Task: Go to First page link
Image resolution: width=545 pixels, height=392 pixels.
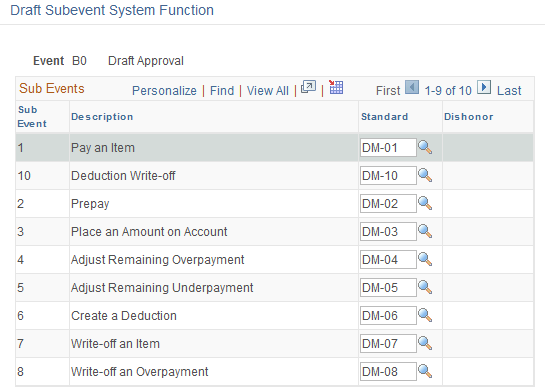Action: [x=388, y=91]
